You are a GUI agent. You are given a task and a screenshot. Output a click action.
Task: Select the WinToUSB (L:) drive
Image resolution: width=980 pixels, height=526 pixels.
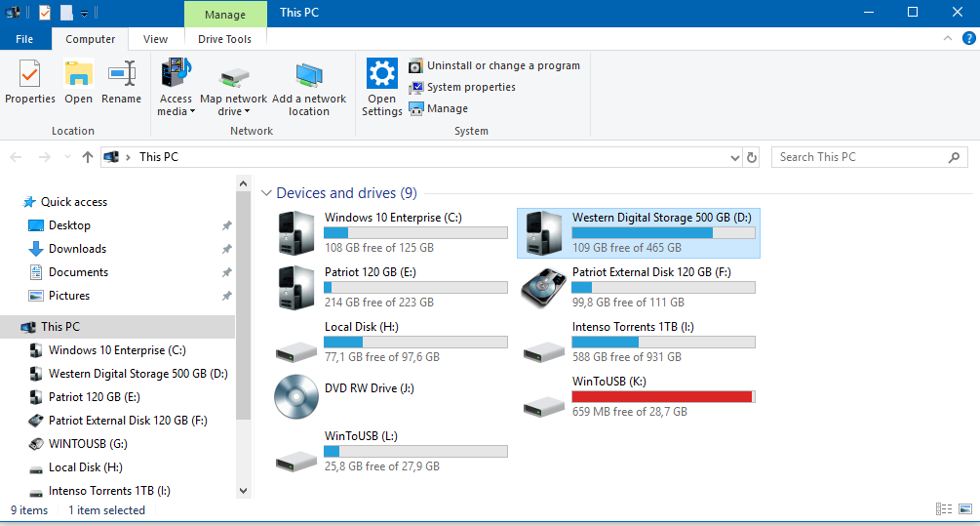[390, 451]
